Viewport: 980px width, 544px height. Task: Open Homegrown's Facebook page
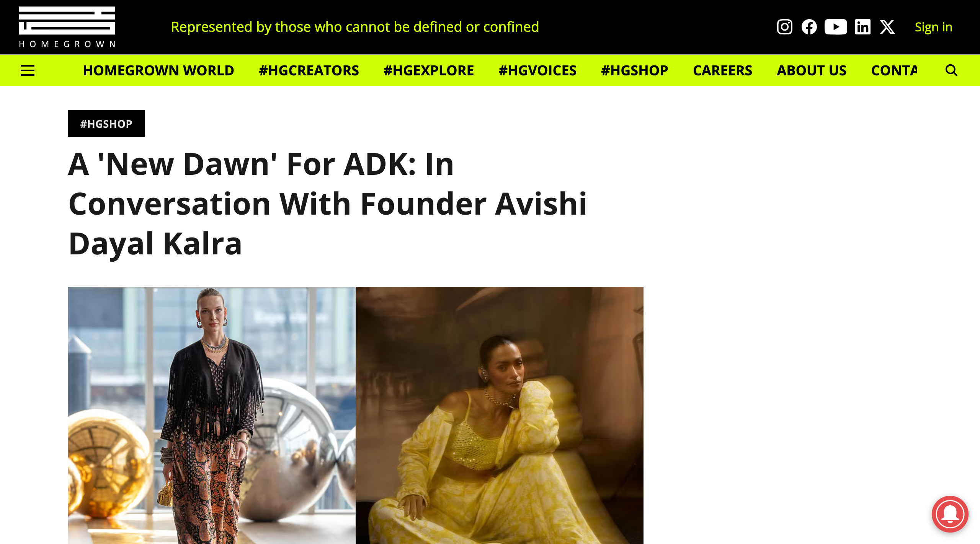pos(809,27)
